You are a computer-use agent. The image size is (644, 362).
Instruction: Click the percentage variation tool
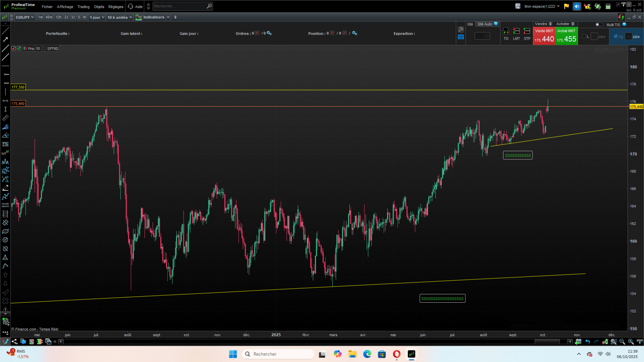[5, 144]
